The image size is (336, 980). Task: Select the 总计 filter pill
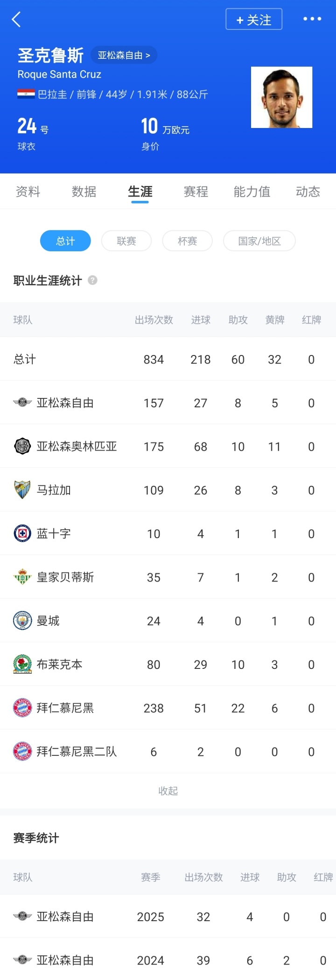[x=65, y=241]
